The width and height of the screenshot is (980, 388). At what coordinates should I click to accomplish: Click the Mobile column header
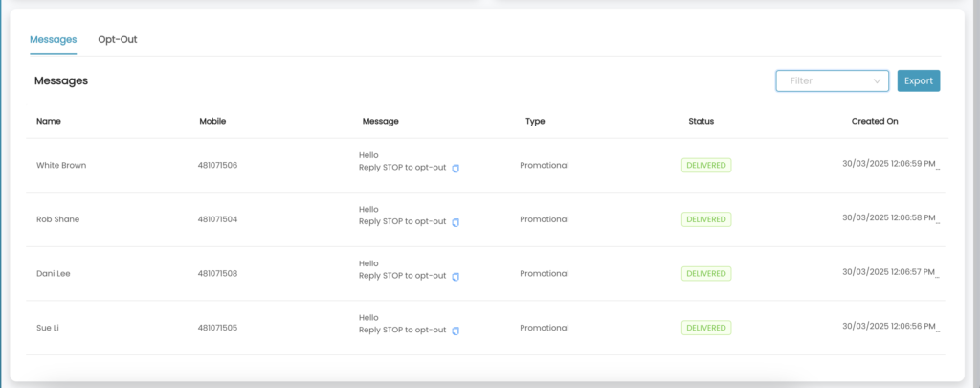coord(212,122)
